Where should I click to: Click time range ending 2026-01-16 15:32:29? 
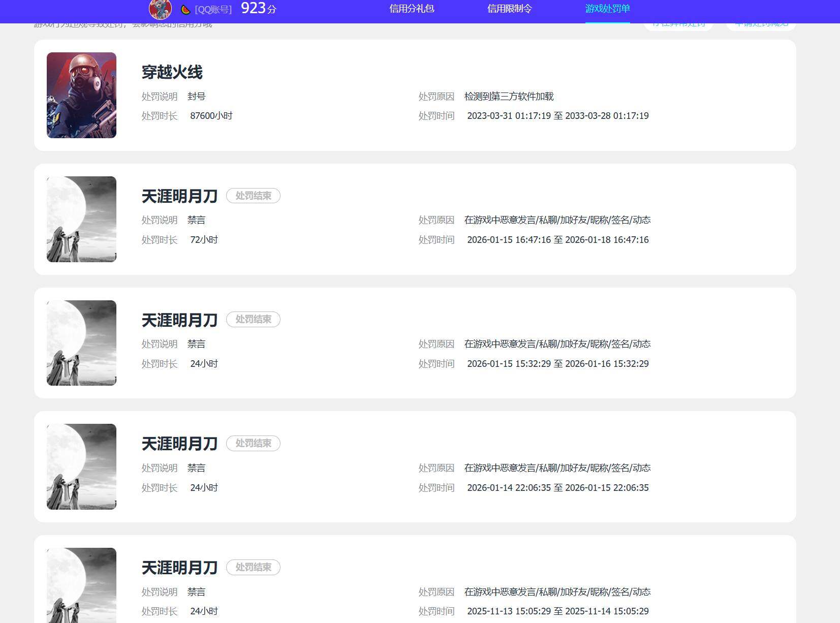pos(558,364)
